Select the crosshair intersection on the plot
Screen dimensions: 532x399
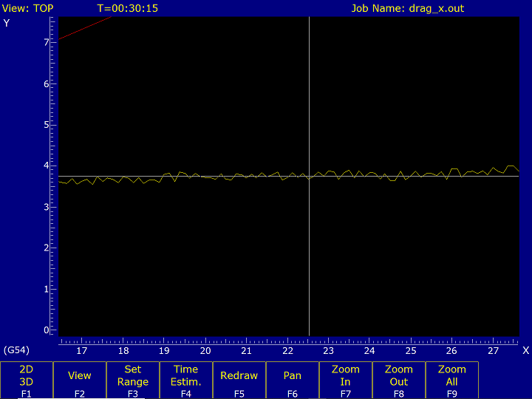[309, 177]
